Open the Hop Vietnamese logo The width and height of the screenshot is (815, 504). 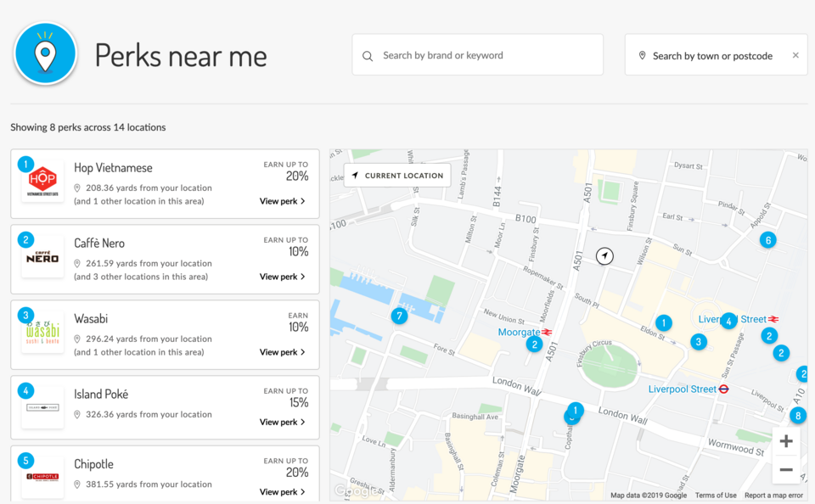click(x=42, y=182)
